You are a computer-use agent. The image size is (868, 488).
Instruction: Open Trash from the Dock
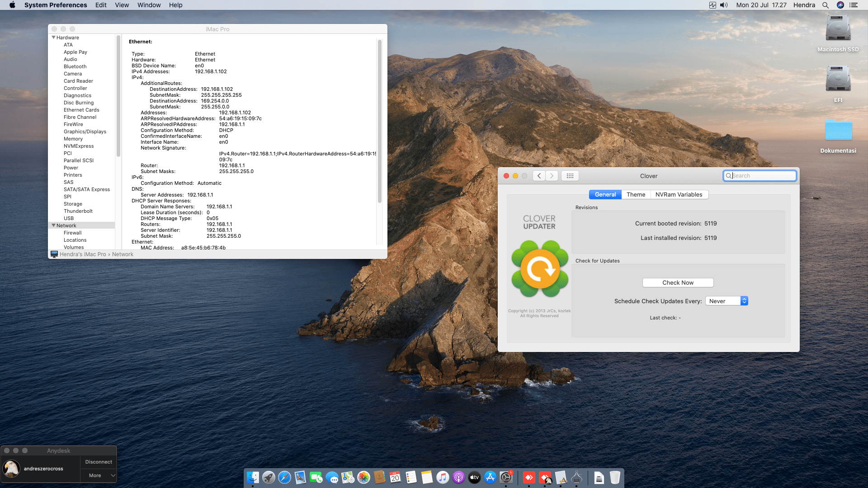pyautogui.click(x=615, y=477)
